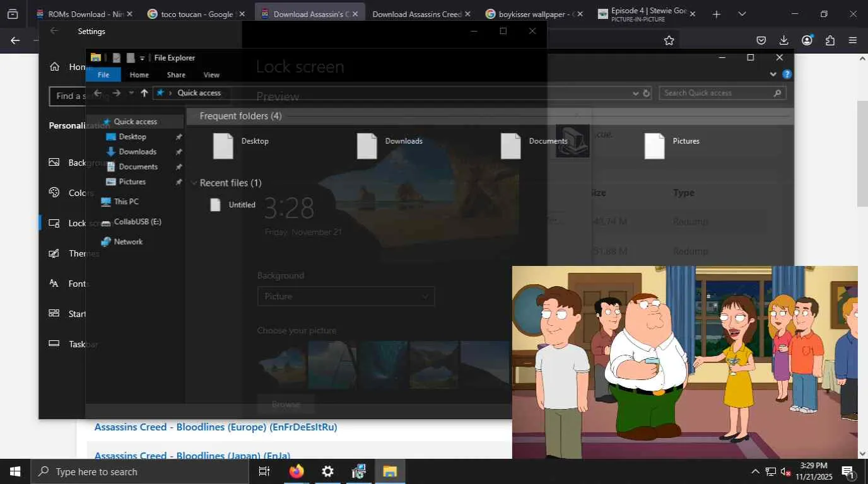Viewport: 868px width, 484px height.
Task: Open the Desktop folder under Frequent folders
Action: [242, 145]
